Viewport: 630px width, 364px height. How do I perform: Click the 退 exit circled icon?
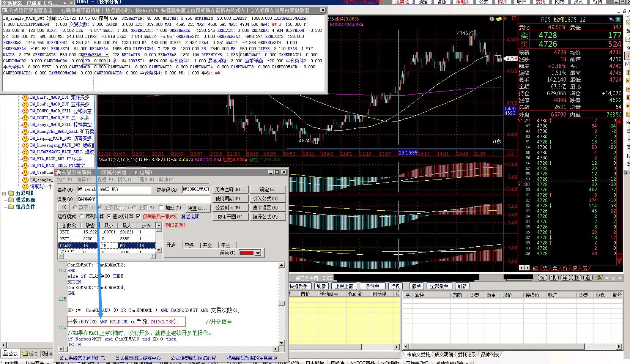click(588, 278)
